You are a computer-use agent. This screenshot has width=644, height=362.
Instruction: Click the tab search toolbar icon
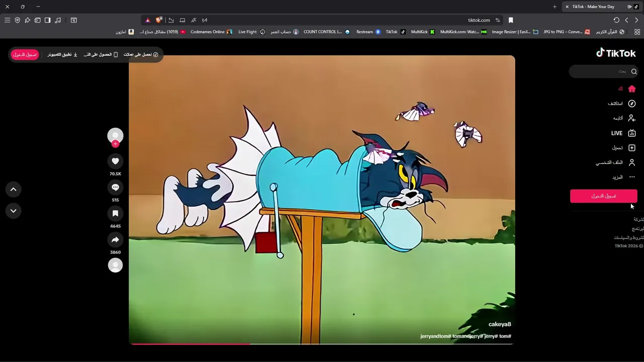[73, 20]
